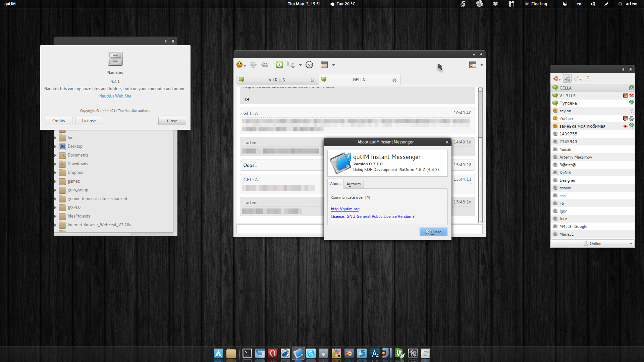Open the Online status dropdown
The height and width of the screenshot is (362, 644).
592,244
